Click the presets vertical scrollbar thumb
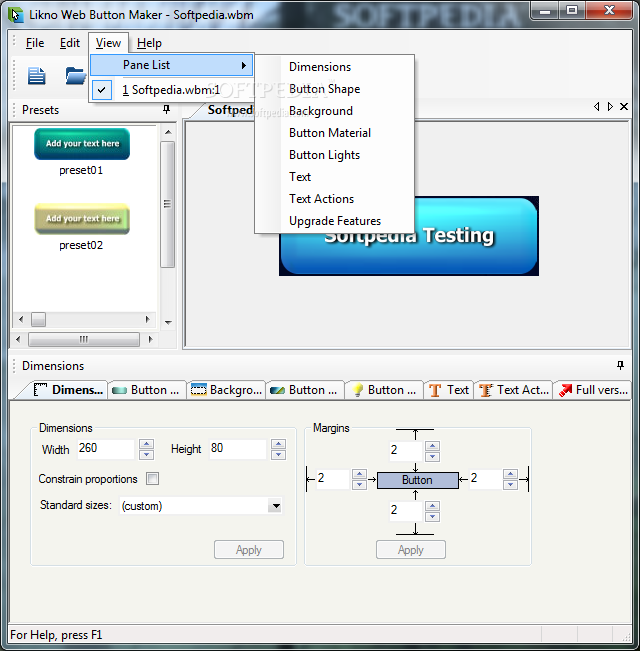The height and width of the screenshot is (651, 640). pos(167,204)
